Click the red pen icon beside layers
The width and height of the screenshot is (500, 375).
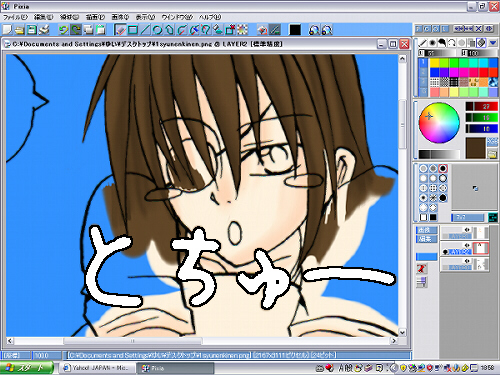[422, 269]
